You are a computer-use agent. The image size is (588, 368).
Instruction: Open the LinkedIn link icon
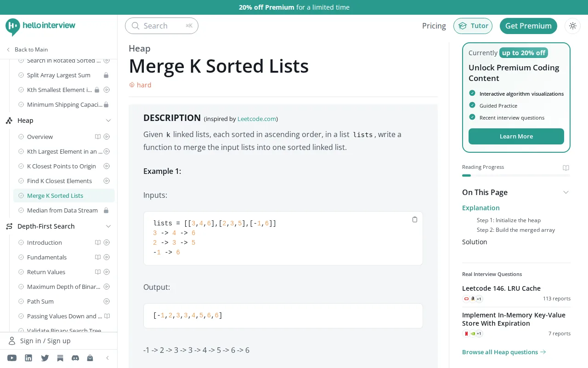coord(28,358)
